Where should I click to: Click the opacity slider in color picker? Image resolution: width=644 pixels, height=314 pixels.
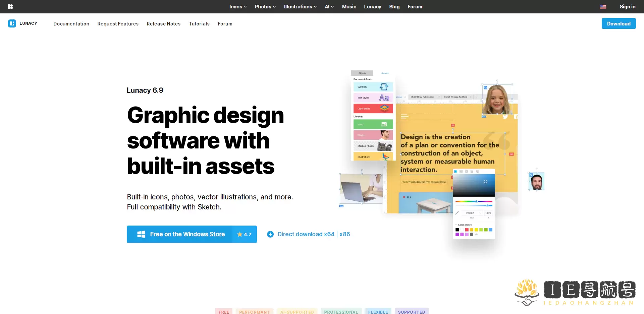[x=474, y=205]
